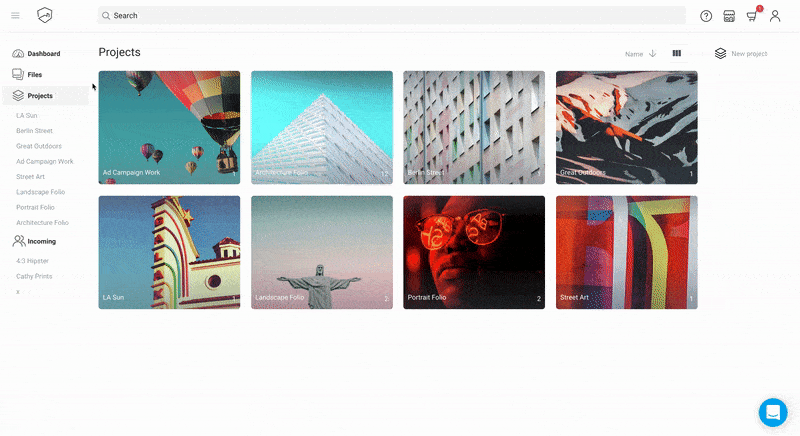Click the New project layers icon
This screenshot has height=436, width=800.
click(720, 54)
